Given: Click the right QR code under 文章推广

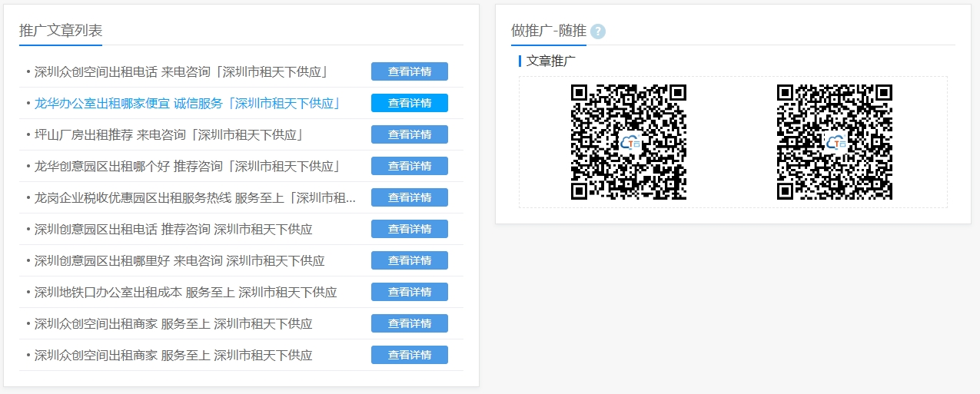Looking at the screenshot, I should (x=834, y=142).
